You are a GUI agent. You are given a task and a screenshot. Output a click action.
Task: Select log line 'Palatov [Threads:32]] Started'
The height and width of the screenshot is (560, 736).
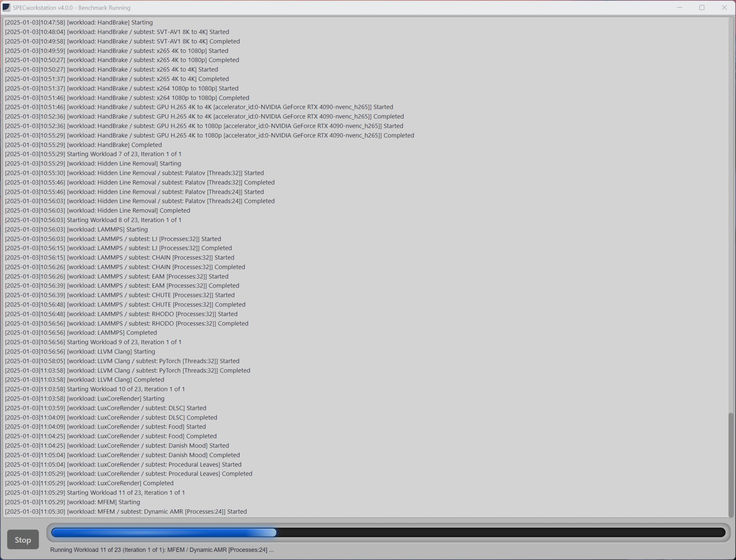click(134, 173)
